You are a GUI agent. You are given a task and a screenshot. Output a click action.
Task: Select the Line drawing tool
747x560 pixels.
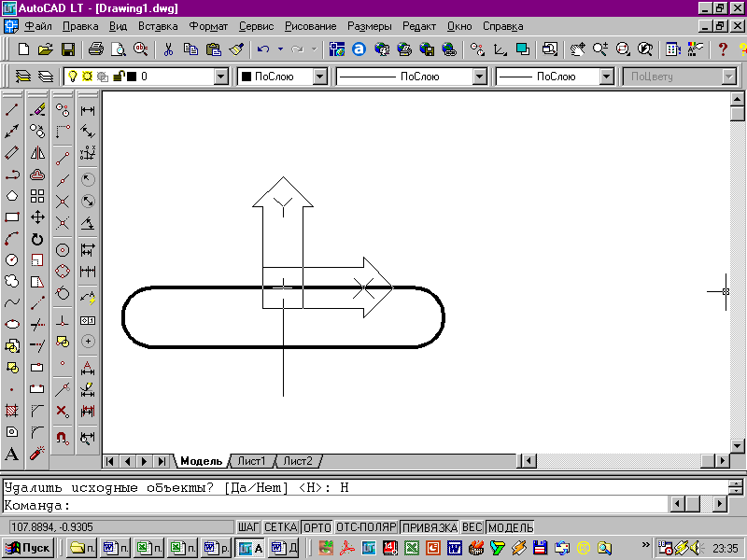pos(12,110)
